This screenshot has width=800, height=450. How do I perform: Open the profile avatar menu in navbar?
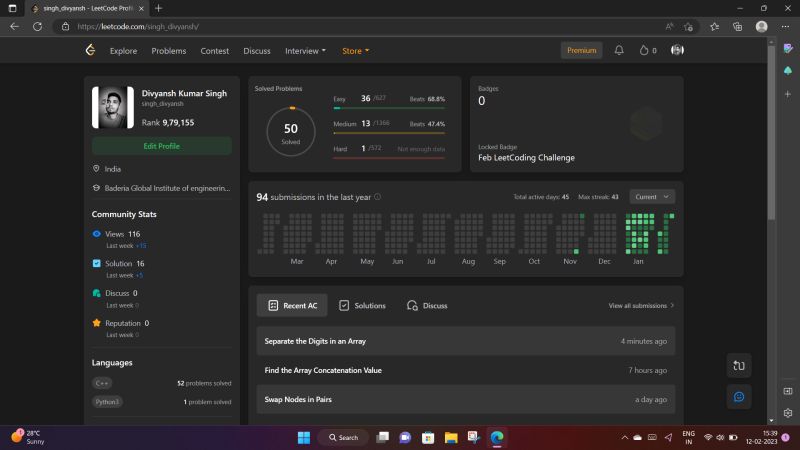coord(677,50)
